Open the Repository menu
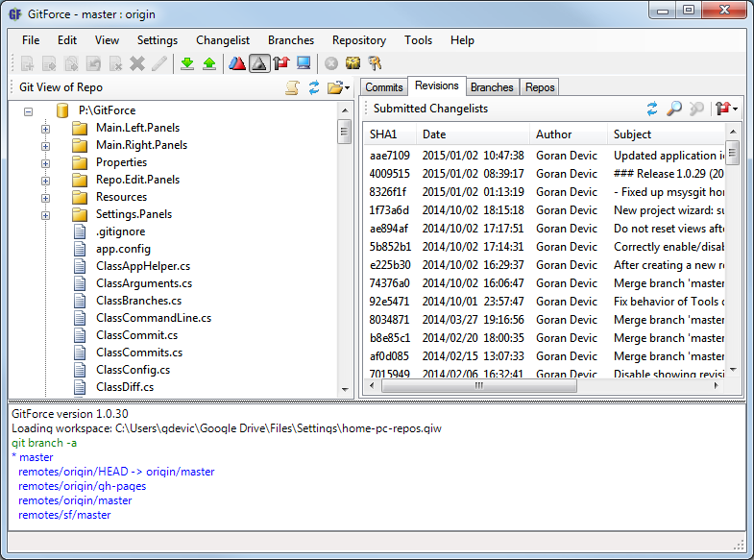The image size is (754, 560). point(359,40)
